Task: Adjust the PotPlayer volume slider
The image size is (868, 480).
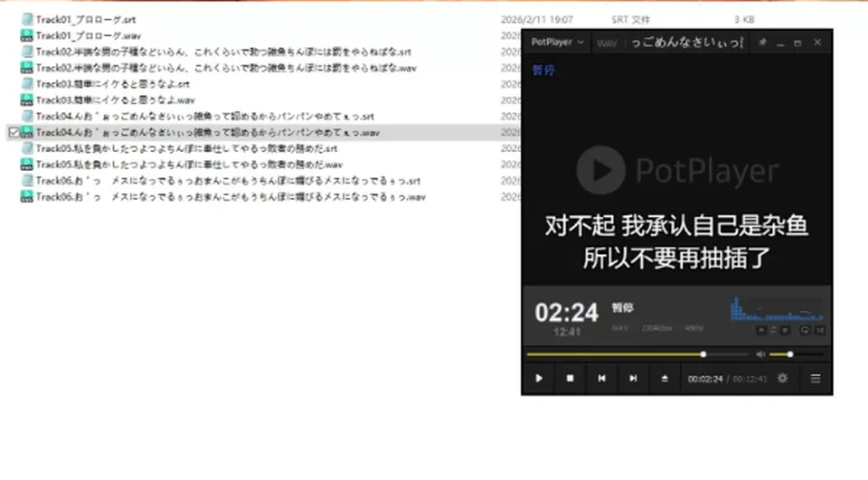Action: coord(796,354)
